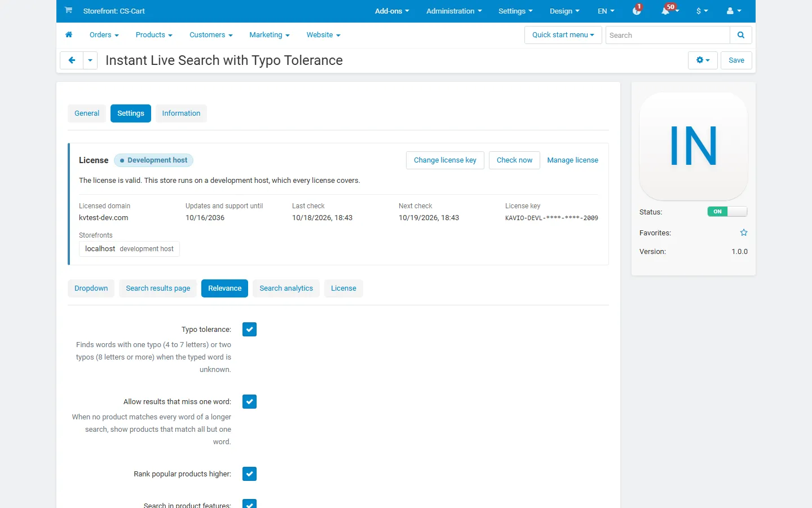
Task: Open the Search results page tab
Action: [x=158, y=288]
